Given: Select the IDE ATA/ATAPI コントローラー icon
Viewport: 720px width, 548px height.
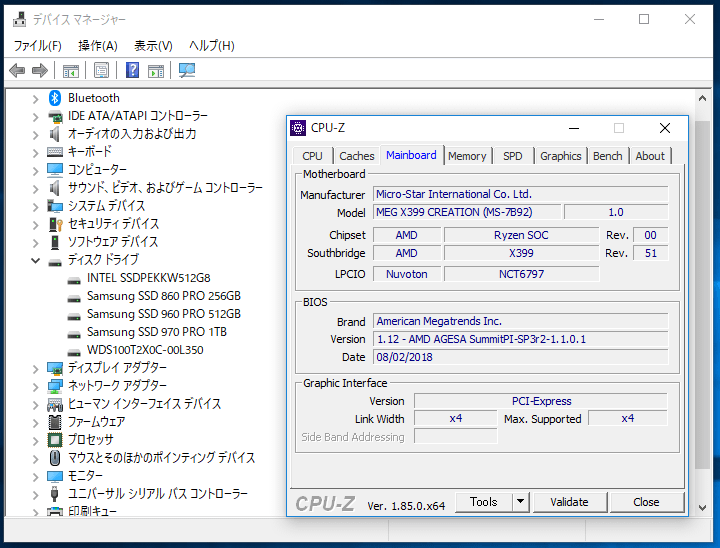Looking at the screenshot, I should [55, 116].
